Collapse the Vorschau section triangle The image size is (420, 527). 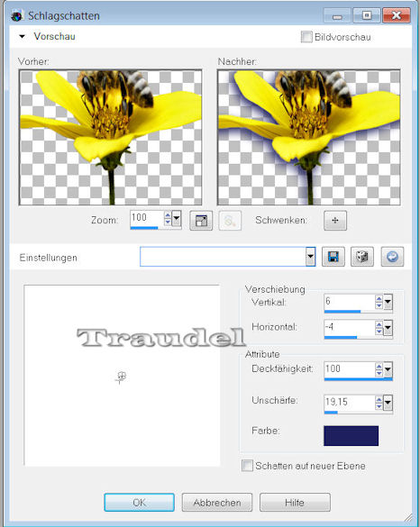coord(23,36)
